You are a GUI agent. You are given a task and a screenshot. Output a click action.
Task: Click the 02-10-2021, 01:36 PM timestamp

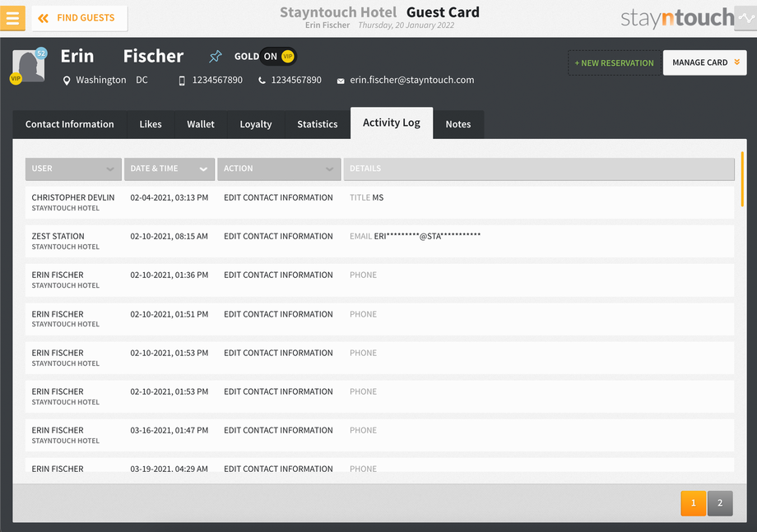point(169,275)
